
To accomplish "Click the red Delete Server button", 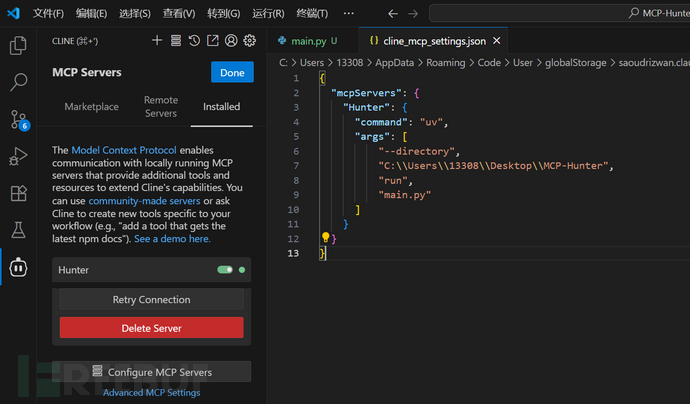I will click(151, 328).
